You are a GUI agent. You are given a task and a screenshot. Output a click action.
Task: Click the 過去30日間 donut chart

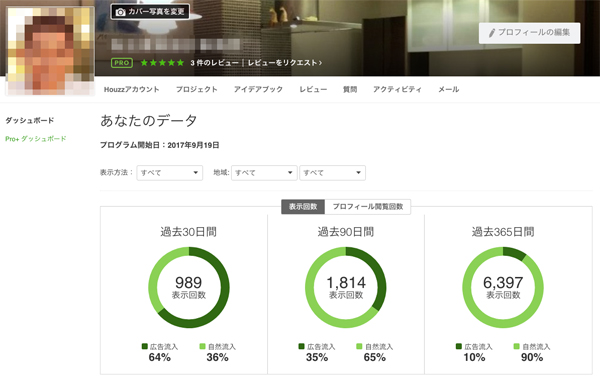coord(189,287)
